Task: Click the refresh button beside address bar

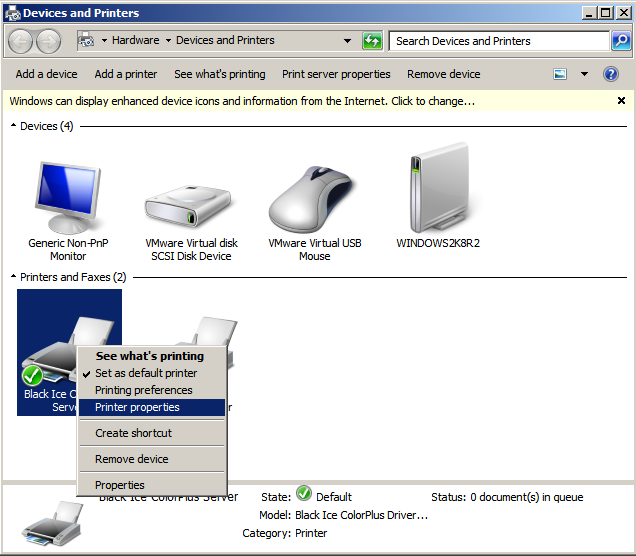Action: pyautogui.click(x=372, y=41)
